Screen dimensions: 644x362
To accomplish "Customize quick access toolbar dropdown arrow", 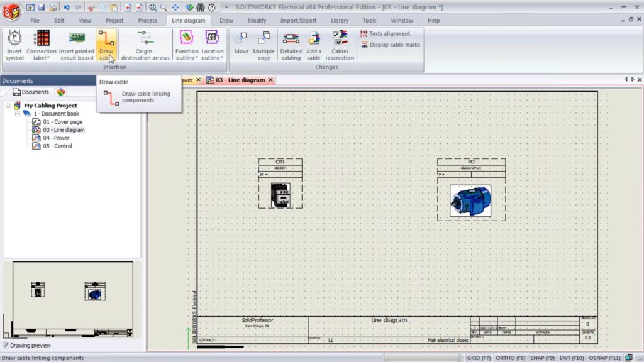I will [226, 8].
